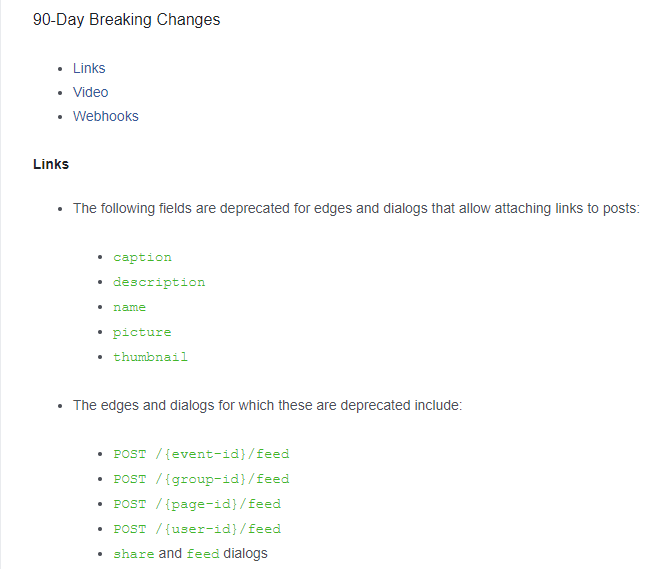Click the 'following fields are deprecated' sentence
Screen dimensions: 655x569
click(x=355, y=209)
